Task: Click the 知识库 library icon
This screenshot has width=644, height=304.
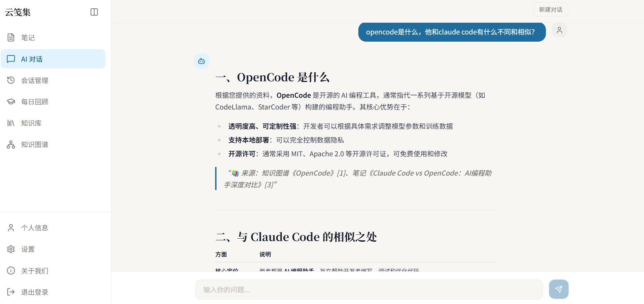Action: click(x=11, y=123)
